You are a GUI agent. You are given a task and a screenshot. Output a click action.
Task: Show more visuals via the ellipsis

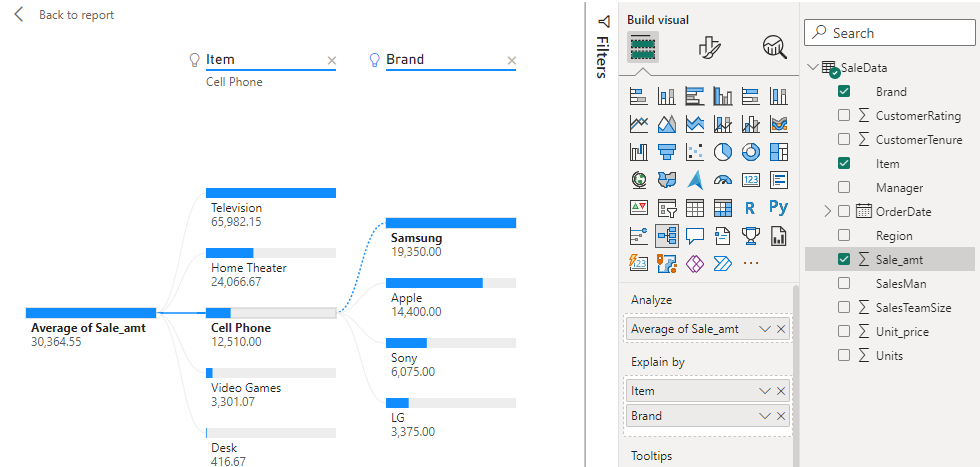751,263
